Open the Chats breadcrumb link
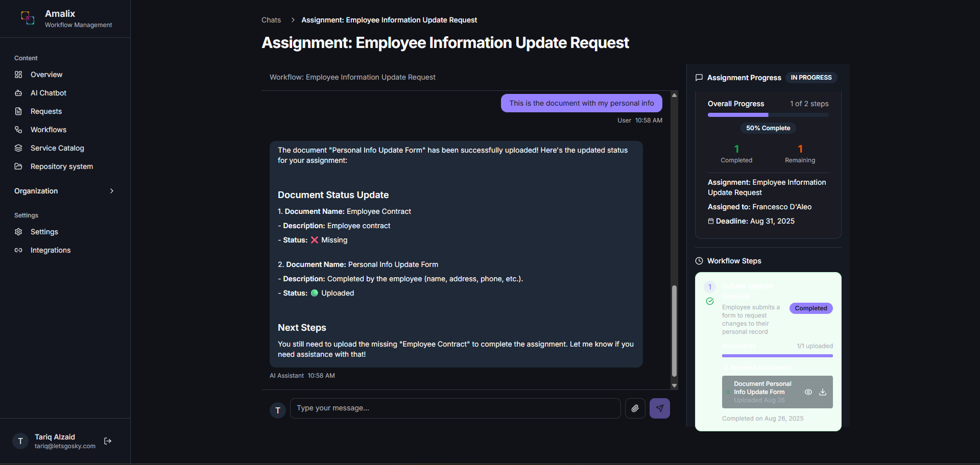Viewport: 980px width, 465px height. click(271, 20)
